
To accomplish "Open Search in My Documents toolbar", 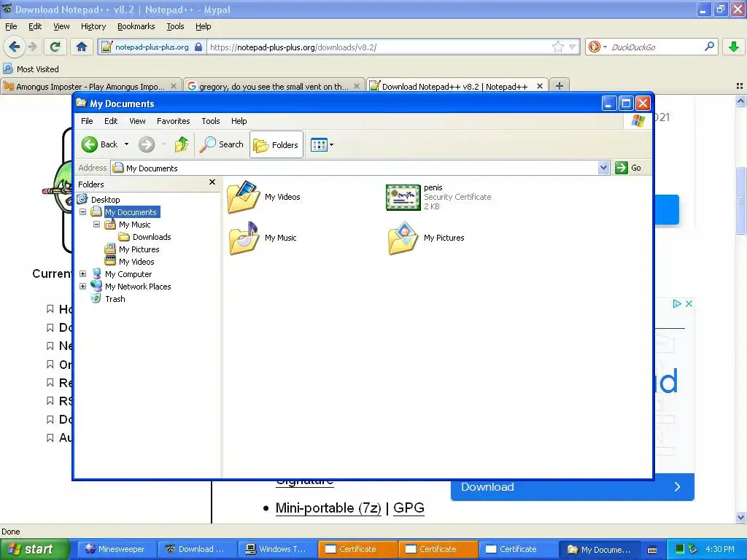I will tap(222, 144).
